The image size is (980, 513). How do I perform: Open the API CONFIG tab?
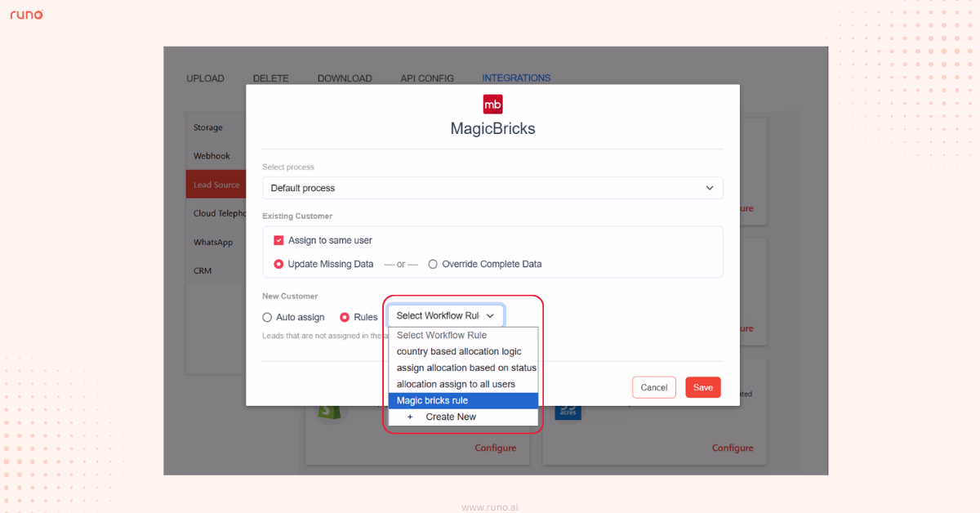pyautogui.click(x=426, y=78)
